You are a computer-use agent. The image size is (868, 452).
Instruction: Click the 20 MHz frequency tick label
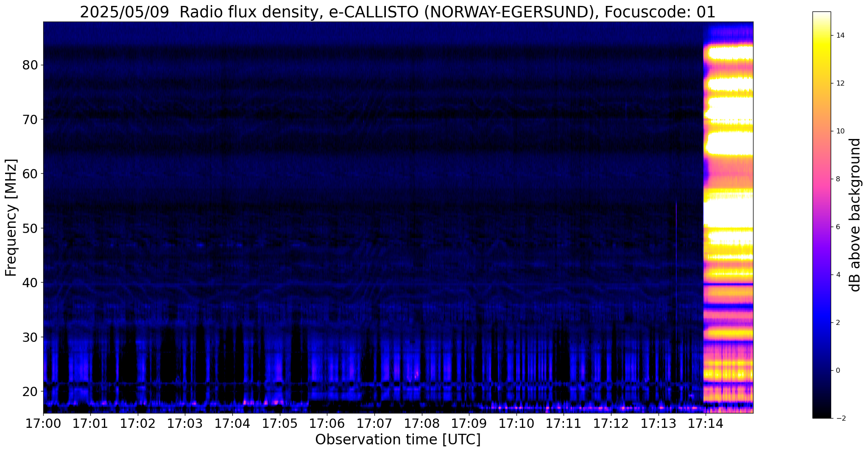tap(31, 391)
